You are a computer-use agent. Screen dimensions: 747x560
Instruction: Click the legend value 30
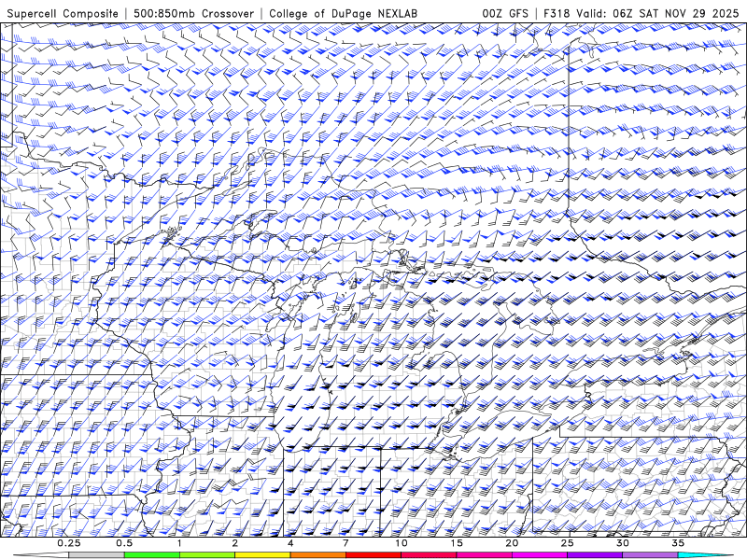(x=623, y=543)
